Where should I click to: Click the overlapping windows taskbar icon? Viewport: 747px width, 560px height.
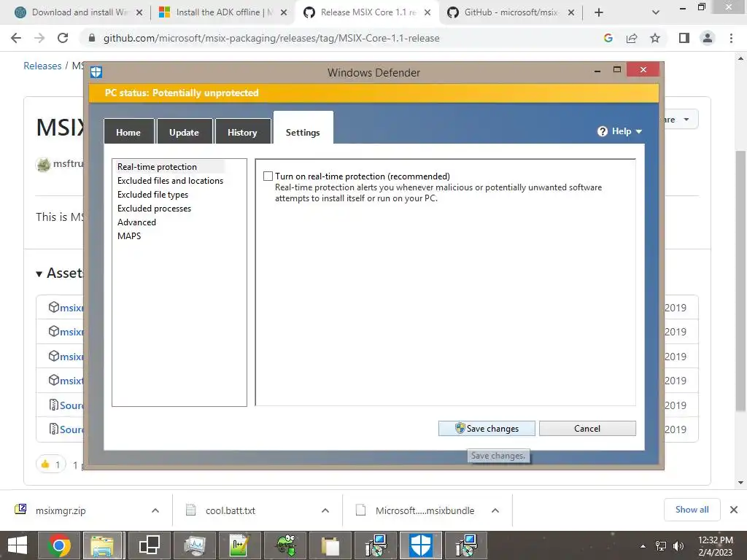click(149, 545)
